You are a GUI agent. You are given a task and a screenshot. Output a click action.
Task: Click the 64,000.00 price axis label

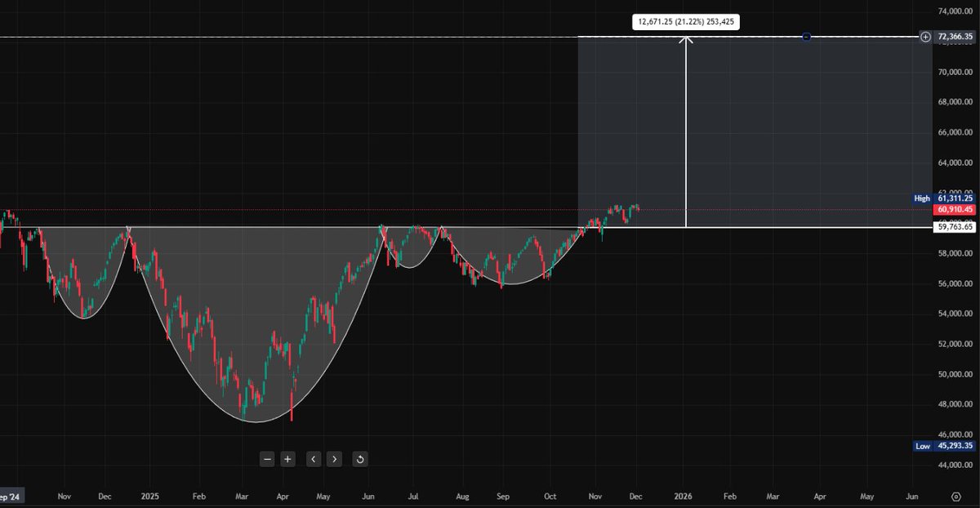(x=955, y=163)
